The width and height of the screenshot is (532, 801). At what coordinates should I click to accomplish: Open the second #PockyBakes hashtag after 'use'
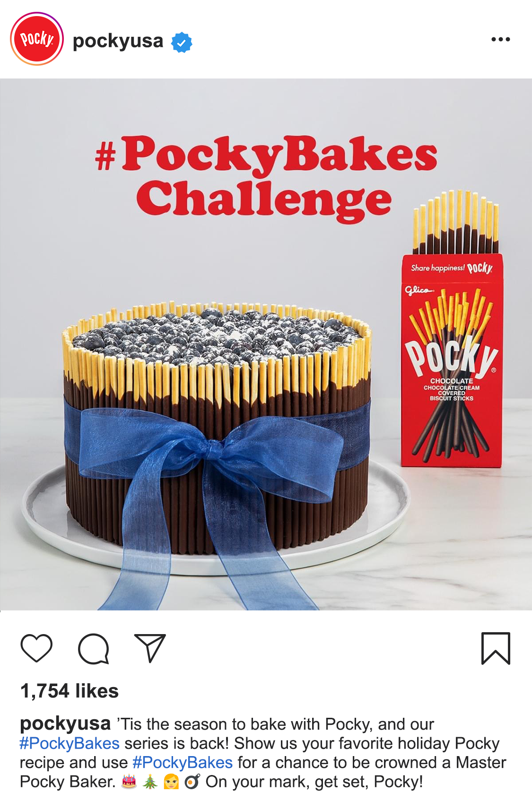point(183,762)
